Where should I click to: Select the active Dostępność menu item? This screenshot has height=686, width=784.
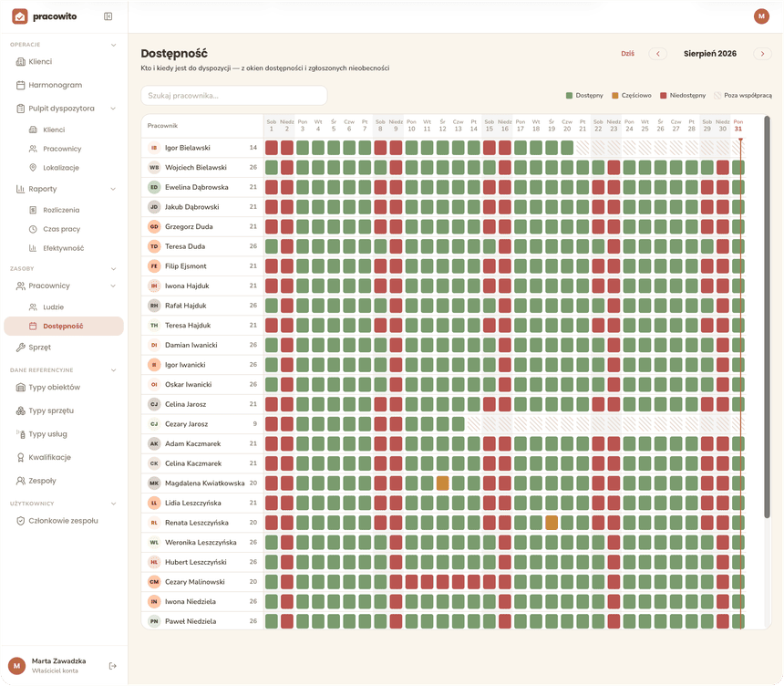click(64, 327)
